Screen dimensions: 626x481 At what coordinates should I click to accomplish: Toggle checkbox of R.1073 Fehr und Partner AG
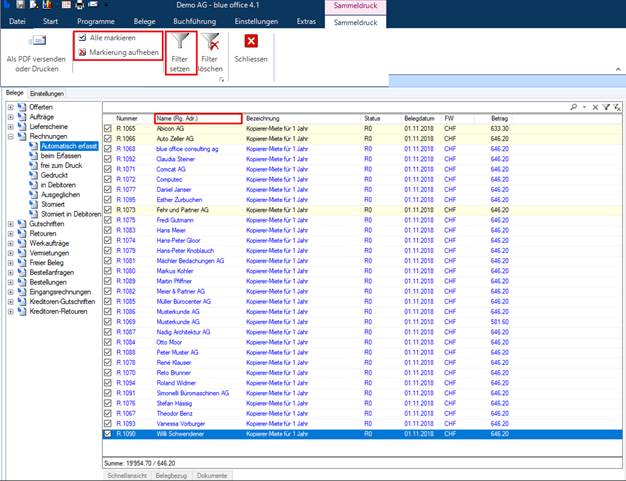pyautogui.click(x=108, y=210)
